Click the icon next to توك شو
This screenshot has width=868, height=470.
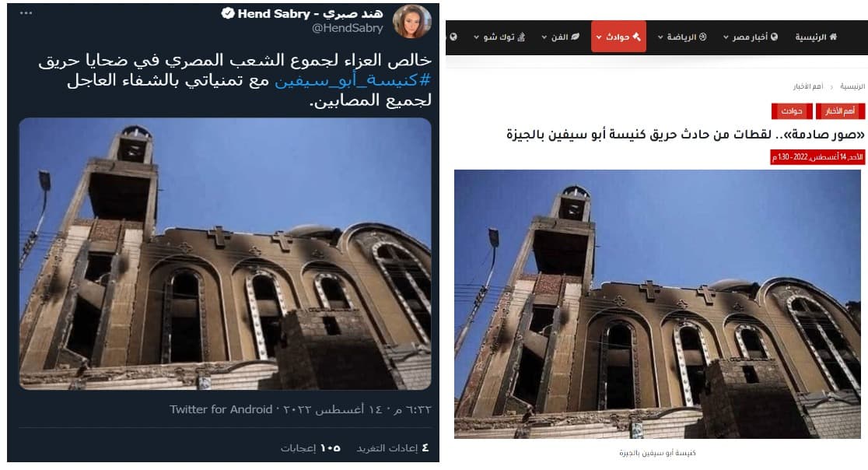coord(521,37)
